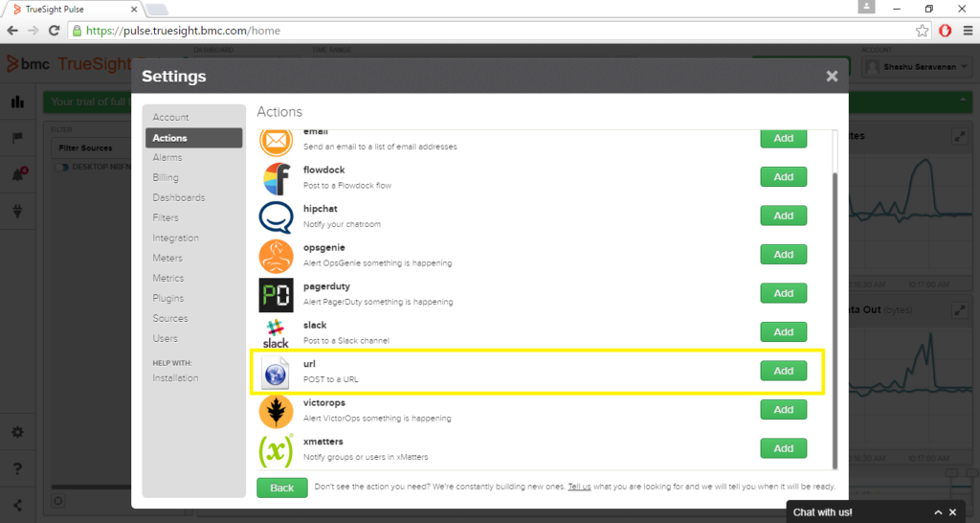Open the Chrome hamburger menu

pyautogui.click(x=968, y=31)
